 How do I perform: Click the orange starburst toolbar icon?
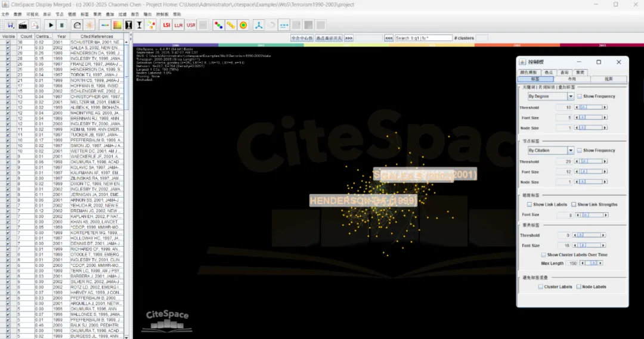click(89, 25)
